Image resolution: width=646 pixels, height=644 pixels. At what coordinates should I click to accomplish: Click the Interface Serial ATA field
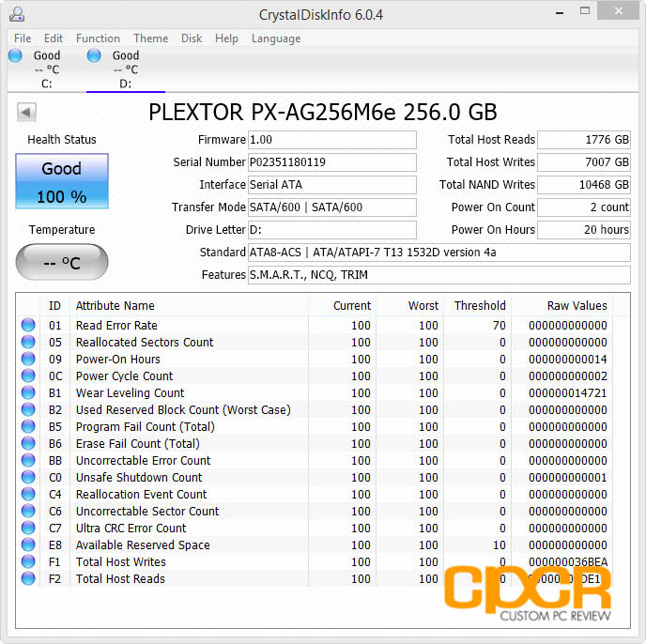click(x=332, y=185)
